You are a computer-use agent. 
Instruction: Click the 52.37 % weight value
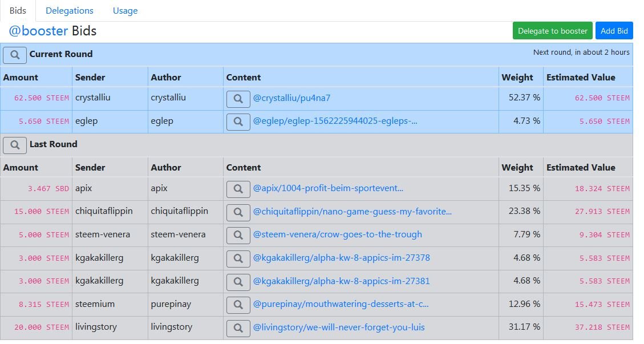pos(524,98)
